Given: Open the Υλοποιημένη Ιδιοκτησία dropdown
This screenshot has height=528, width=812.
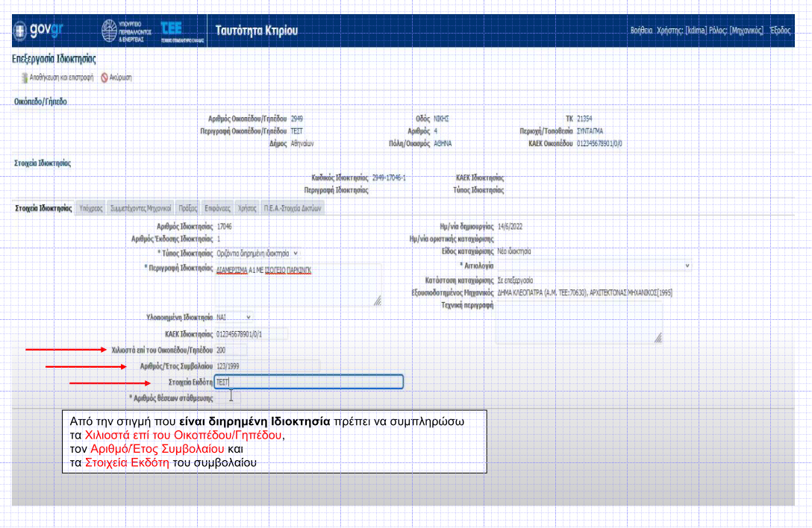Looking at the screenshot, I should tap(234, 317).
